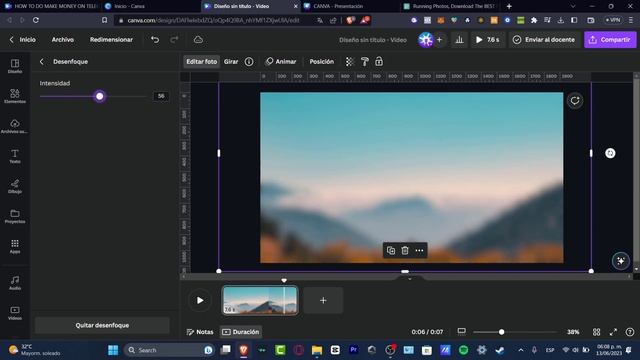This screenshot has width=640, height=360.
Task: Open Spotify from the taskbar
Action: pos(463,350)
